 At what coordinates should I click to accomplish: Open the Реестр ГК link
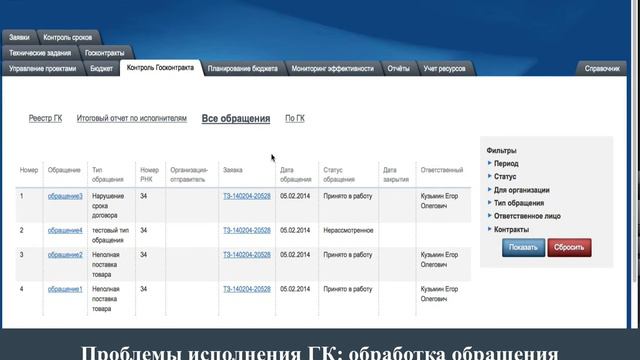45,118
